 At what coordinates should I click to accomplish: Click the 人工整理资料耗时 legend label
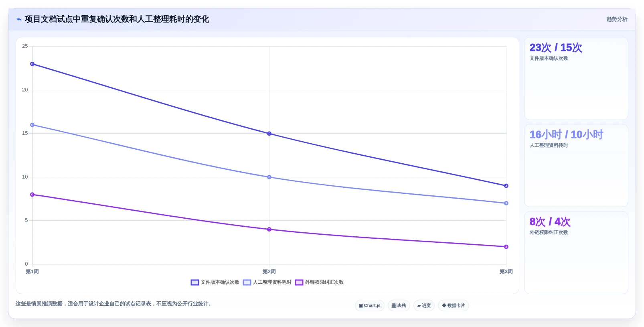[x=272, y=282]
